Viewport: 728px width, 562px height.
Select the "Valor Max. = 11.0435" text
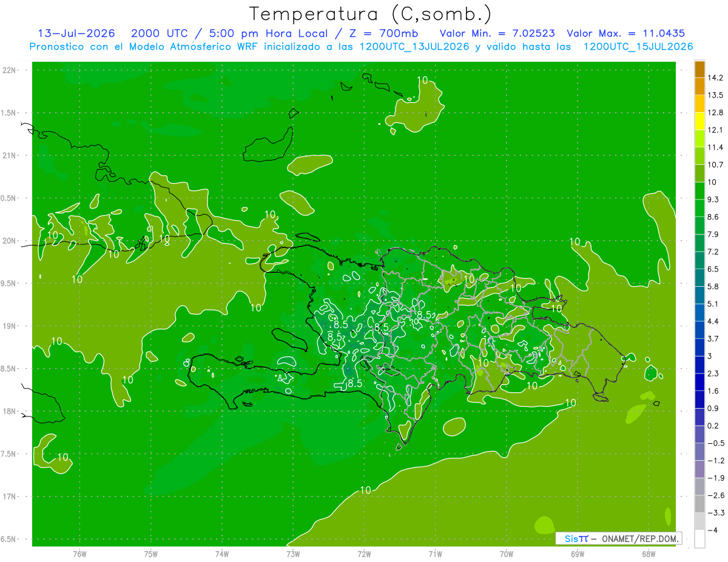point(626,33)
